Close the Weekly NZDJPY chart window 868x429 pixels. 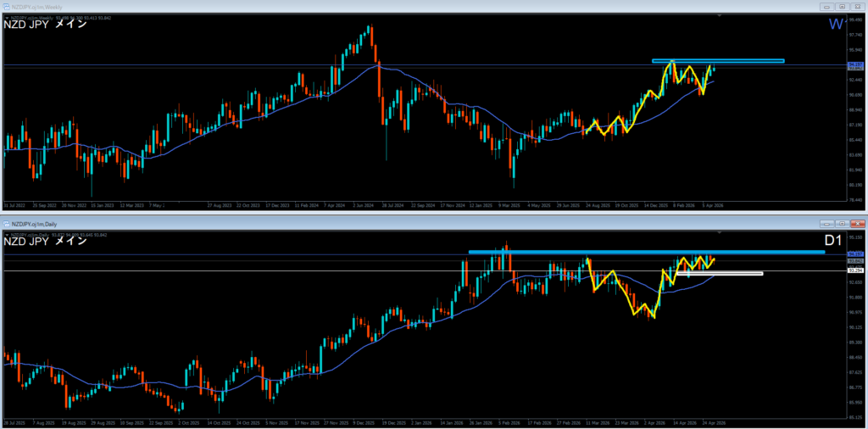coord(858,5)
